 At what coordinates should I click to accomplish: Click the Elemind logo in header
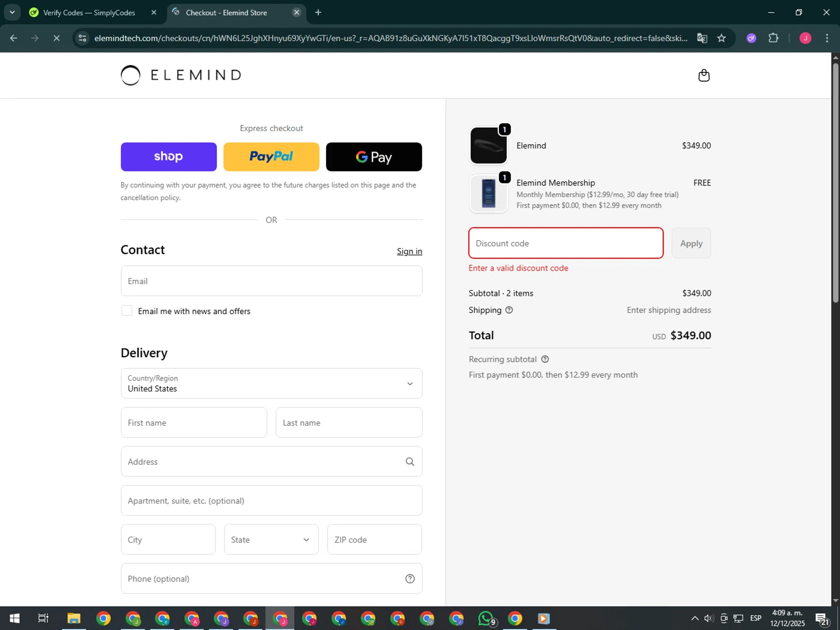click(181, 75)
